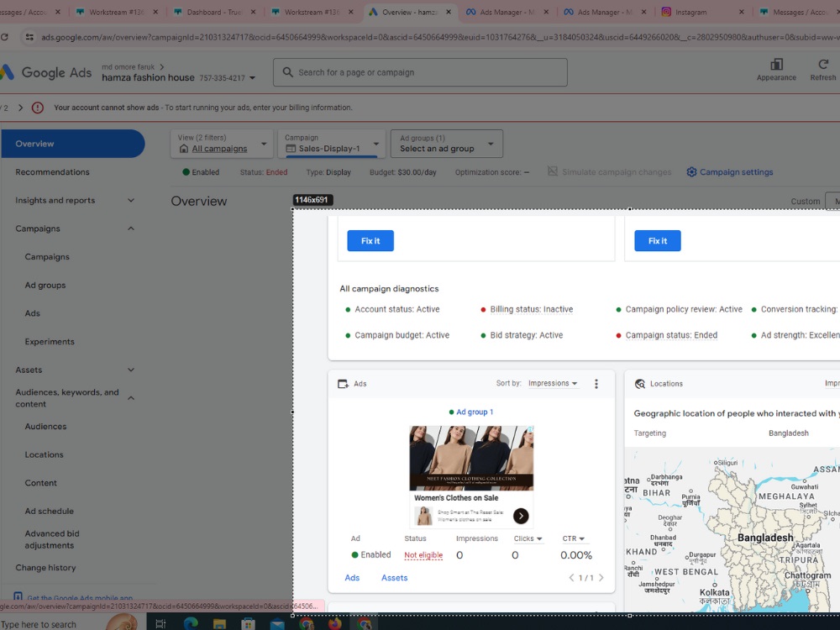Open the account selector dropdown arrow
The width and height of the screenshot is (840, 630).
click(x=252, y=78)
